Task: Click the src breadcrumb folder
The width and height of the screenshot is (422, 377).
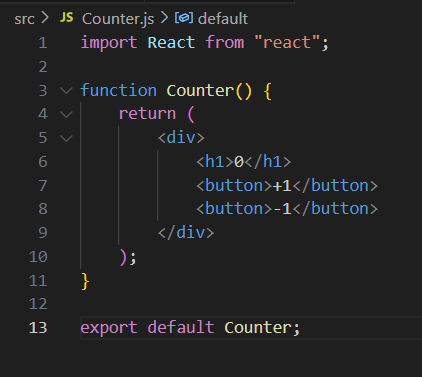Action: pos(24,19)
